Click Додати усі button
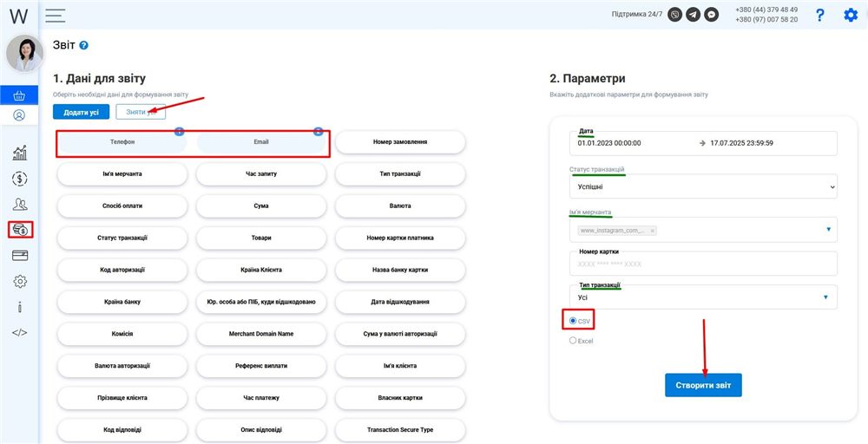This screenshot has width=868, height=444. pyautogui.click(x=82, y=112)
